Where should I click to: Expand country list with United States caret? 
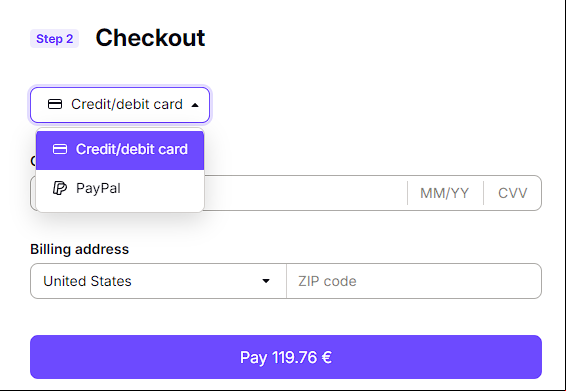tap(266, 281)
